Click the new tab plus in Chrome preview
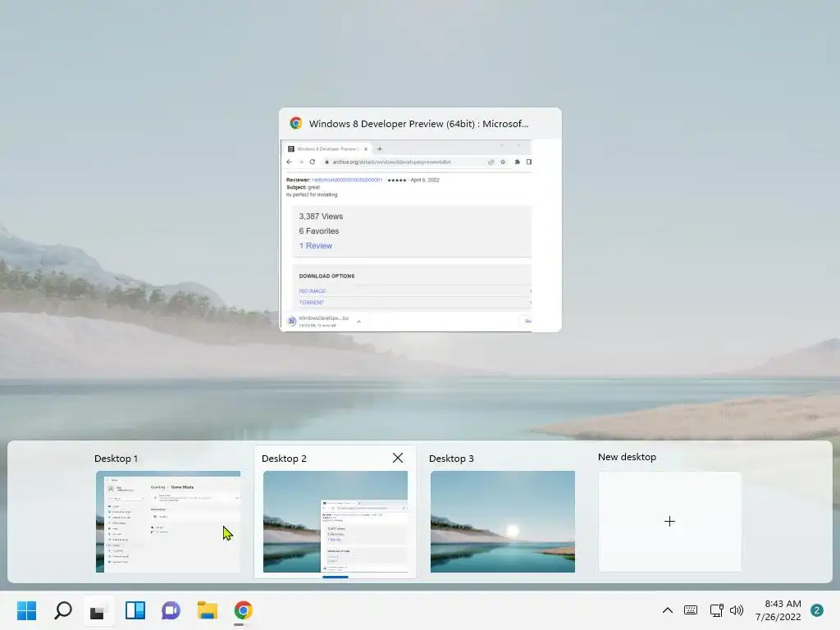 380,149
